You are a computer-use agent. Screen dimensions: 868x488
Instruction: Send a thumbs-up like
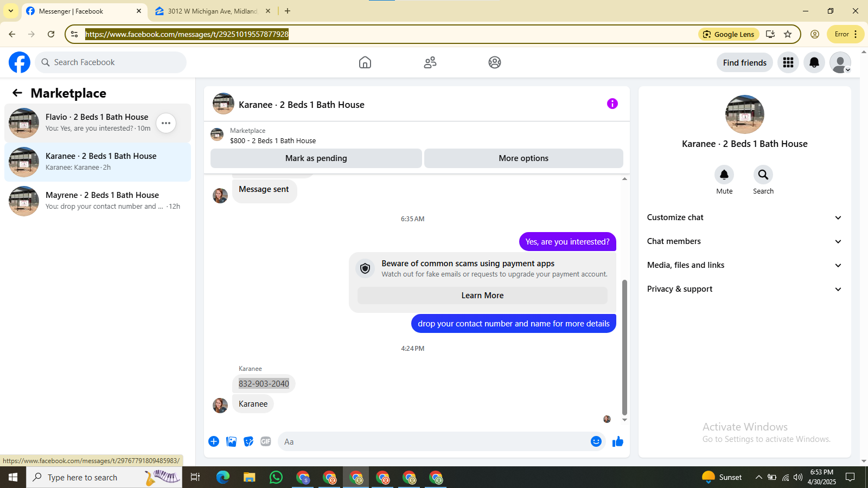(x=618, y=441)
